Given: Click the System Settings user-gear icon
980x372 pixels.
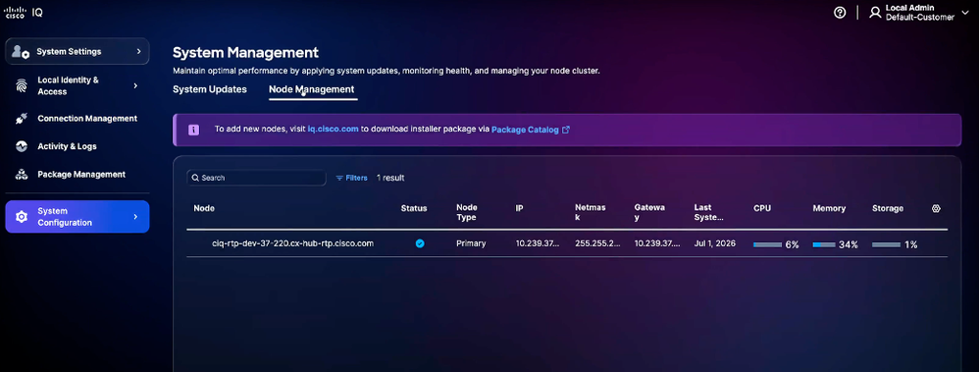Looking at the screenshot, I should (21, 52).
